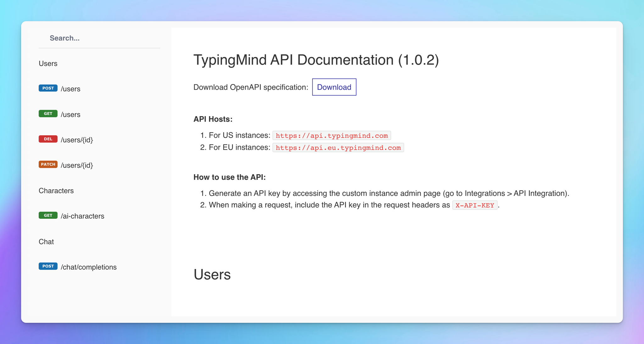Click the TypingMind API Documentation title

(x=316, y=60)
